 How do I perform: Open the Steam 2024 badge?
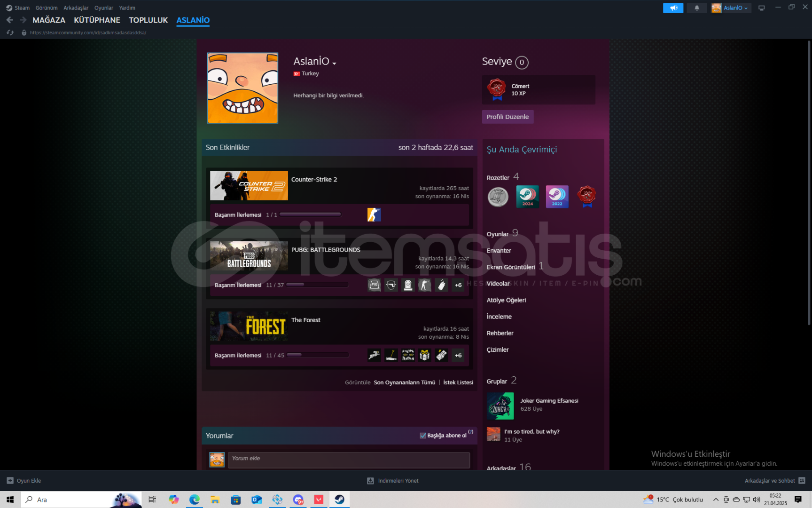click(528, 197)
